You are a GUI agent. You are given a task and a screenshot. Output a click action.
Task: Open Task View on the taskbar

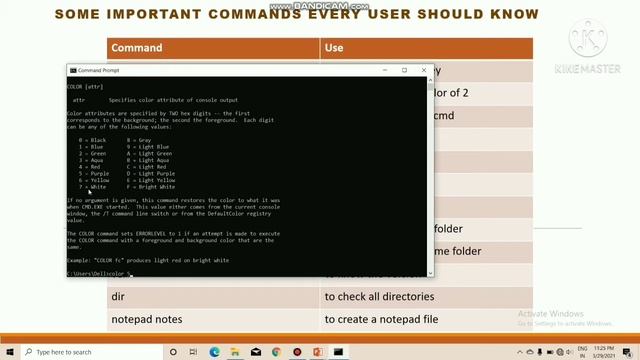(x=193, y=352)
